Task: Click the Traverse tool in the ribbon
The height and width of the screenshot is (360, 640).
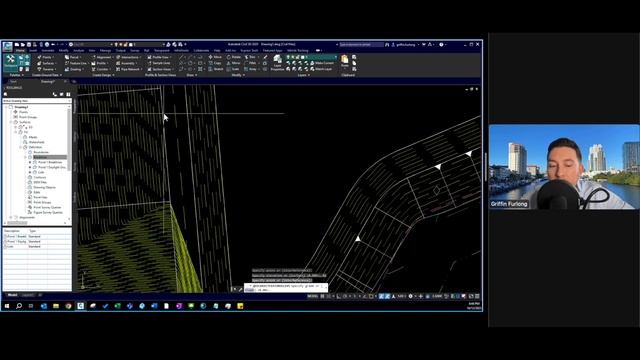Action: click(46, 69)
